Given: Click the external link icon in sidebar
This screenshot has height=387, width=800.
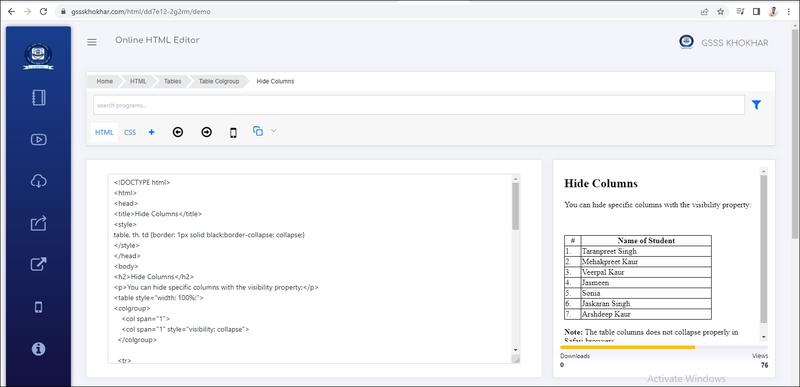Looking at the screenshot, I should (39, 265).
